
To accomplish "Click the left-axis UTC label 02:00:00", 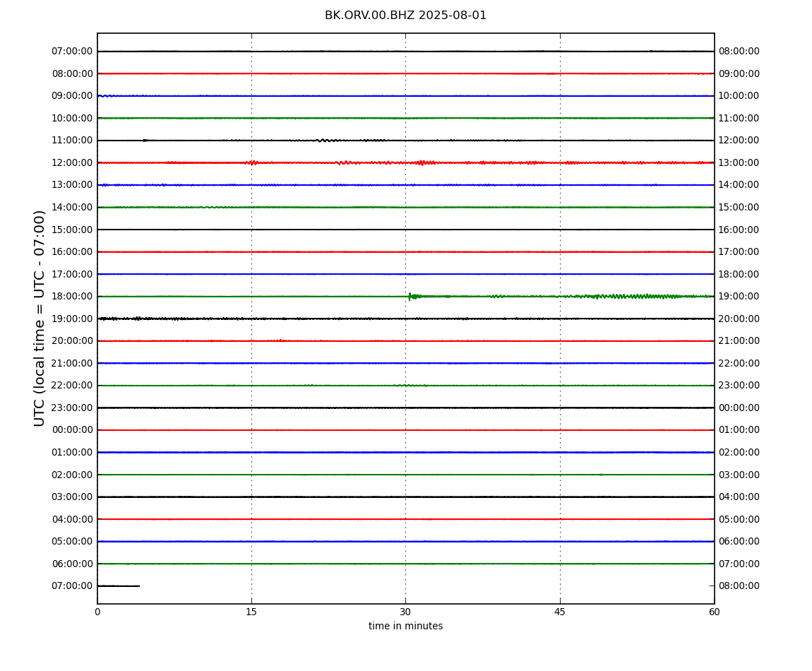I will [x=72, y=475].
